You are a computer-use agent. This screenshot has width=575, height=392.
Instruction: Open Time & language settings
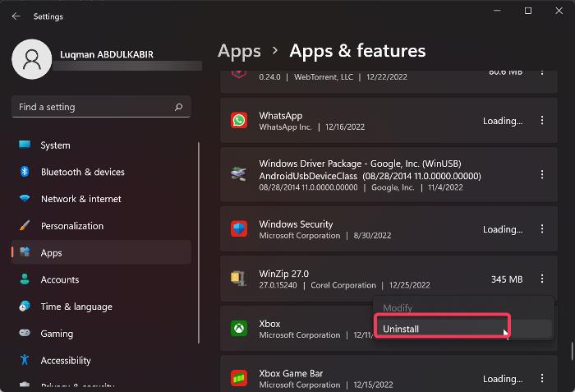coord(101,307)
